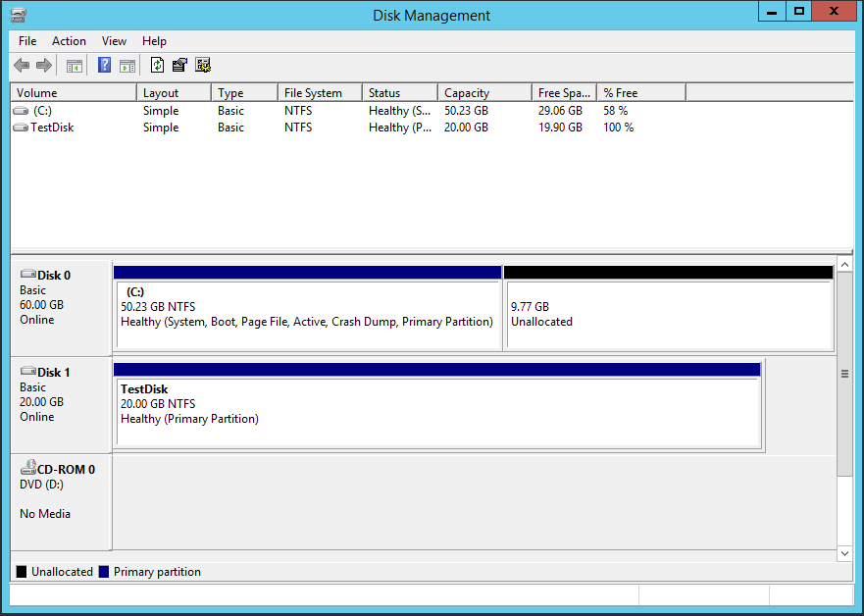Click the Back arrow toolbar icon
This screenshot has height=616, width=864.
tap(21, 66)
